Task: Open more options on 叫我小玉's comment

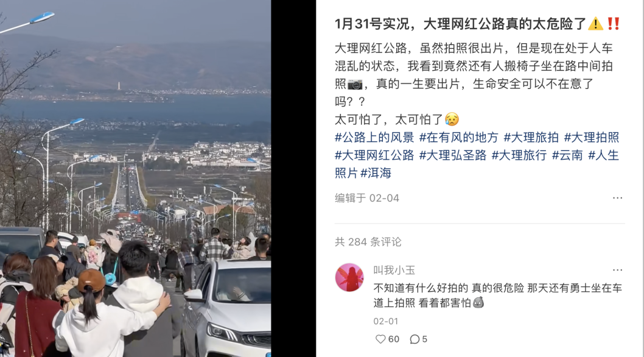Action: pos(617,270)
